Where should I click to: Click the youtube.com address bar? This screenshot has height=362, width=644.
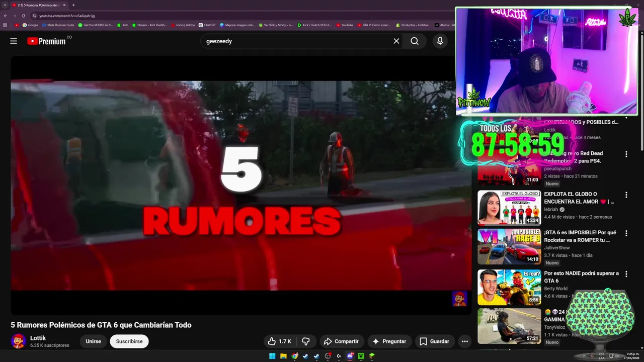pyautogui.click(x=242, y=16)
